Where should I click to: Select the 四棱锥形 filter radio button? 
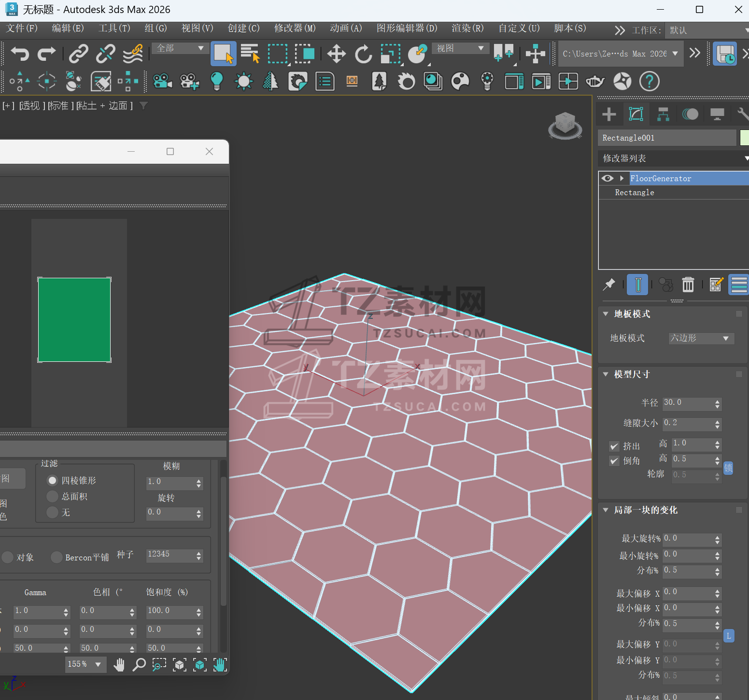(x=53, y=480)
